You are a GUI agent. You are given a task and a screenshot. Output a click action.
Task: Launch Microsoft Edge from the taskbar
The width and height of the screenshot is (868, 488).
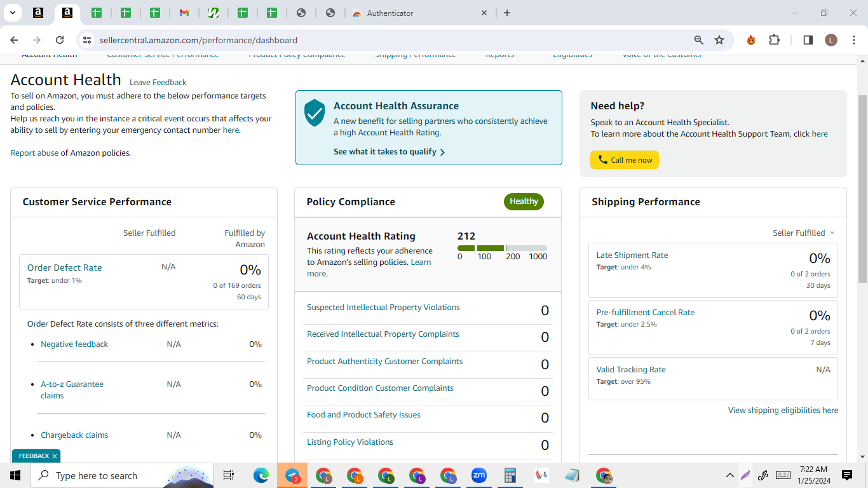261,475
